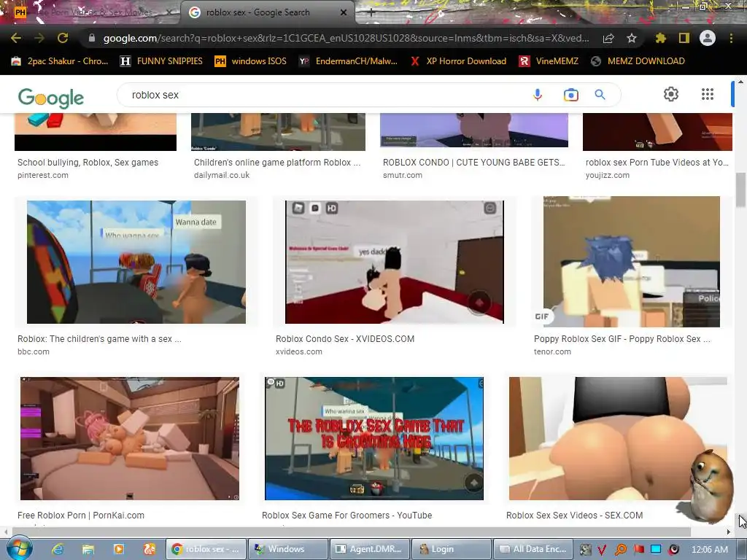Image resolution: width=747 pixels, height=560 pixels.
Task: Click the URL address bar
Action: tap(346, 38)
